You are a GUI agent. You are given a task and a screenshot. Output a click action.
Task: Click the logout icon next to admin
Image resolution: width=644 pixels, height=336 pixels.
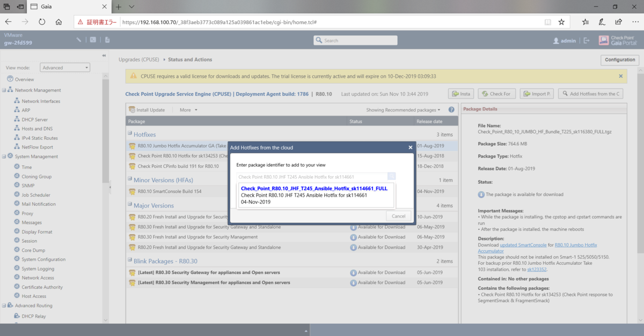coord(587,40)
